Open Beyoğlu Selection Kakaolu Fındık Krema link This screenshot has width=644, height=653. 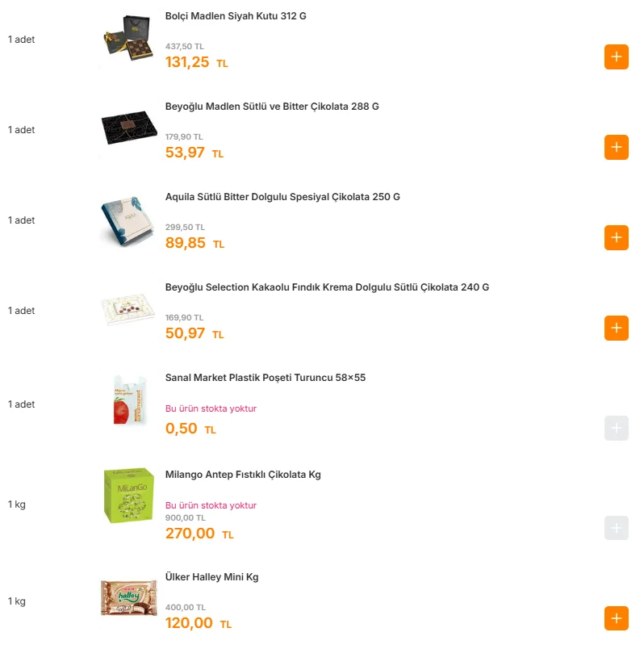click(x=327, y=287)
